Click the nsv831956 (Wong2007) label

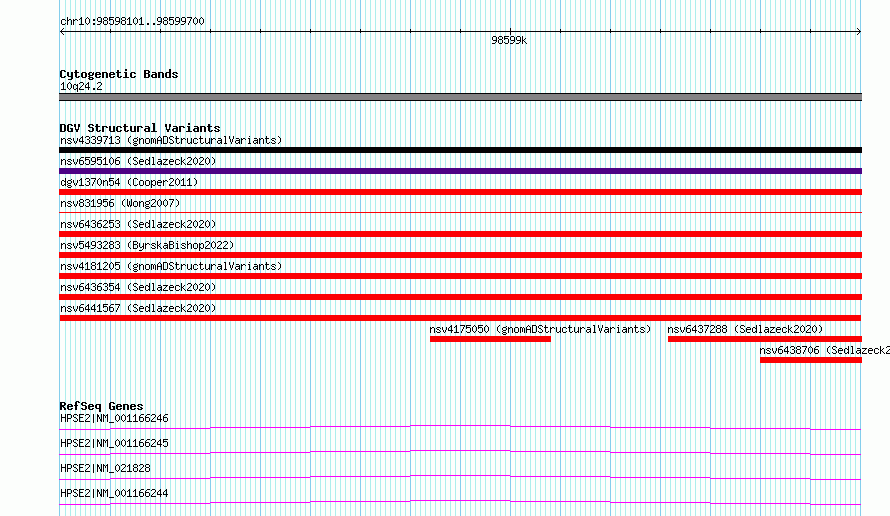120,203
